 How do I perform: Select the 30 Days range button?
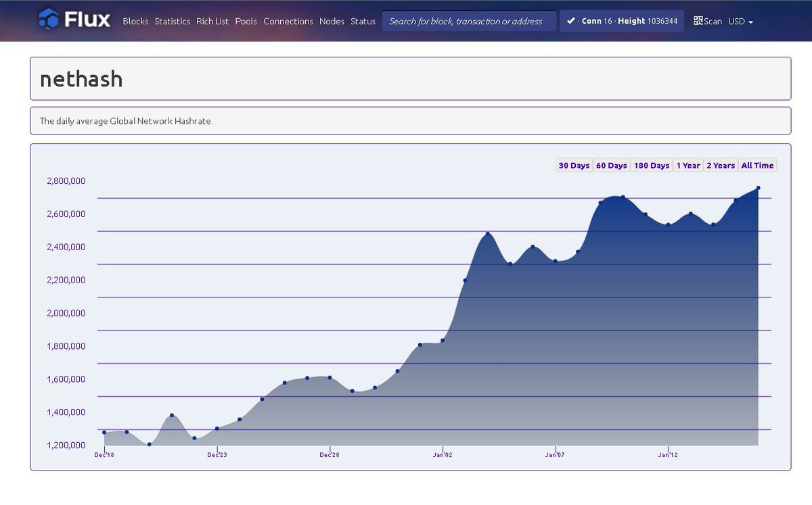click(x=574, y=166)
